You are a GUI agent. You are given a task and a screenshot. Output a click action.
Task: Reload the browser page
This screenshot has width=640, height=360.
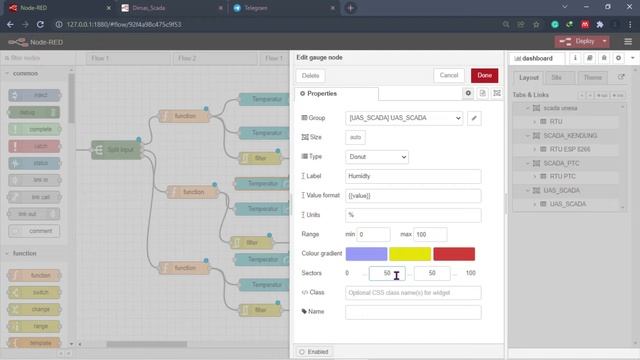(x=40, y=24)
